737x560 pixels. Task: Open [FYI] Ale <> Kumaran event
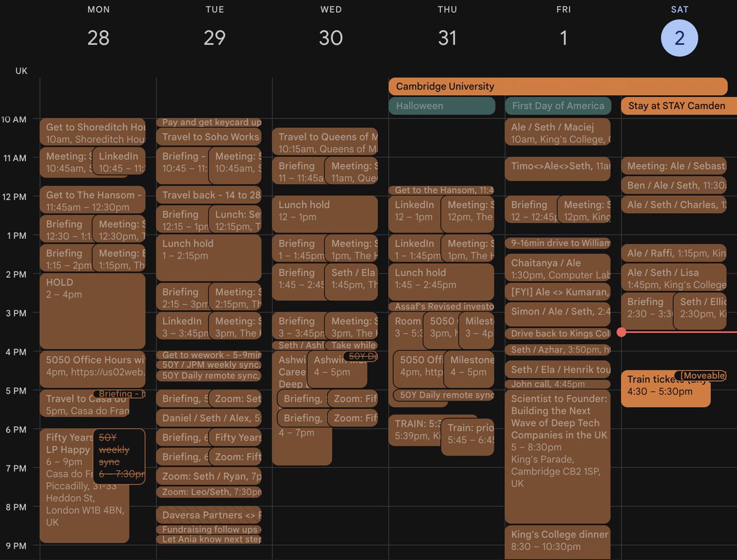pos(558,292)
